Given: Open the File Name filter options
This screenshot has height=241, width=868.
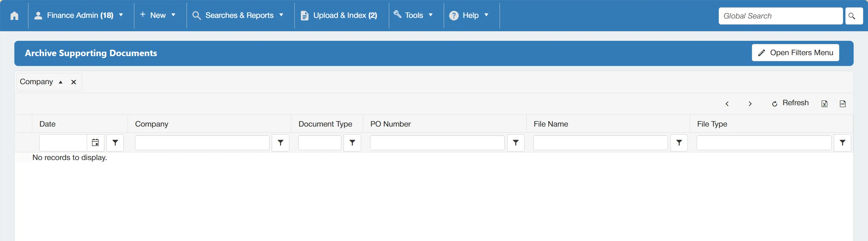Looking at the screenshot, I should click(679, 143).
